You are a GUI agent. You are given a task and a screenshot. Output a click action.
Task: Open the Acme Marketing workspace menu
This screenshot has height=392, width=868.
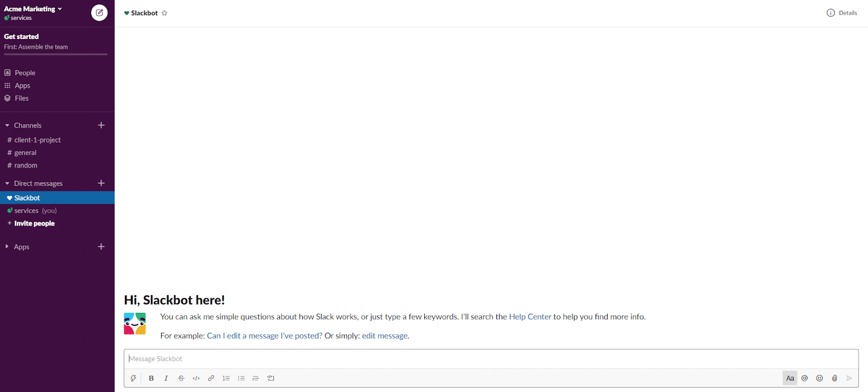[33, 9]
